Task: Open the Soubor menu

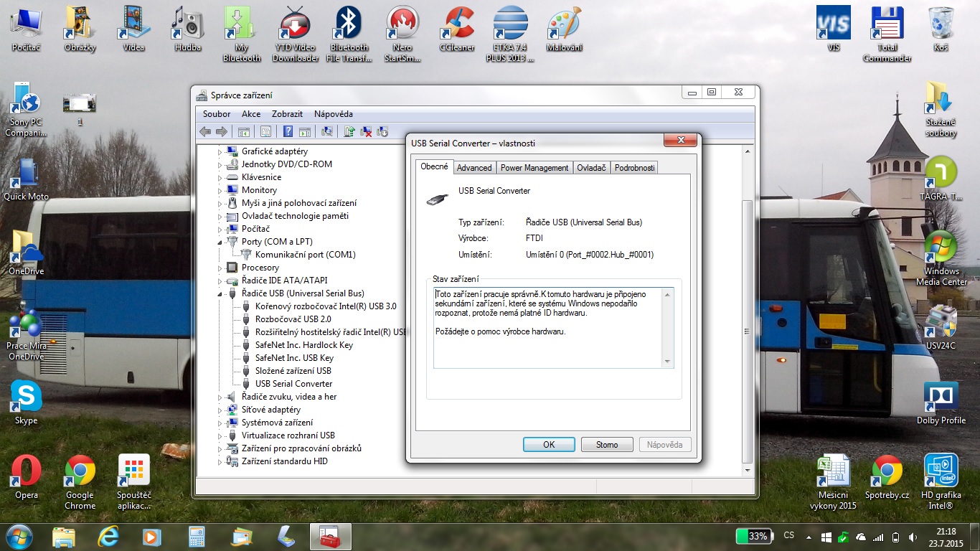Action: [x=217, y=114]
